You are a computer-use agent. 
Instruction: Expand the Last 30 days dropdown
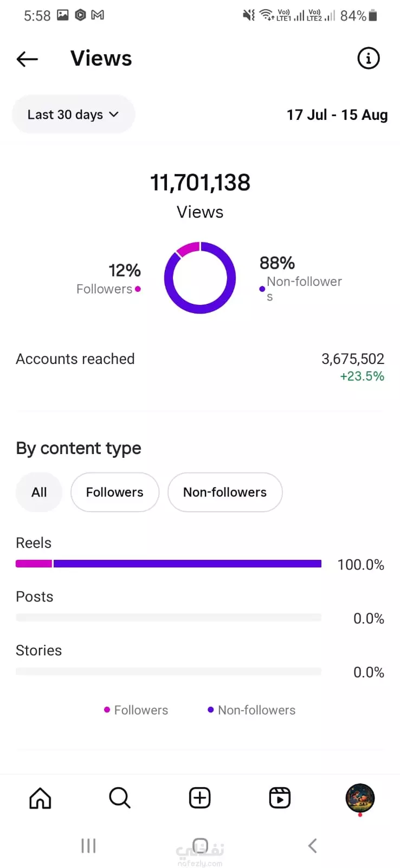point(73,114)
